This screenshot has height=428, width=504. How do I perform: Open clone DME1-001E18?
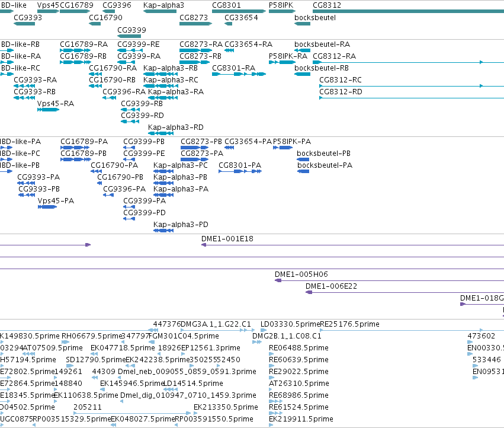pyautogui.click(x=227, y=238)
